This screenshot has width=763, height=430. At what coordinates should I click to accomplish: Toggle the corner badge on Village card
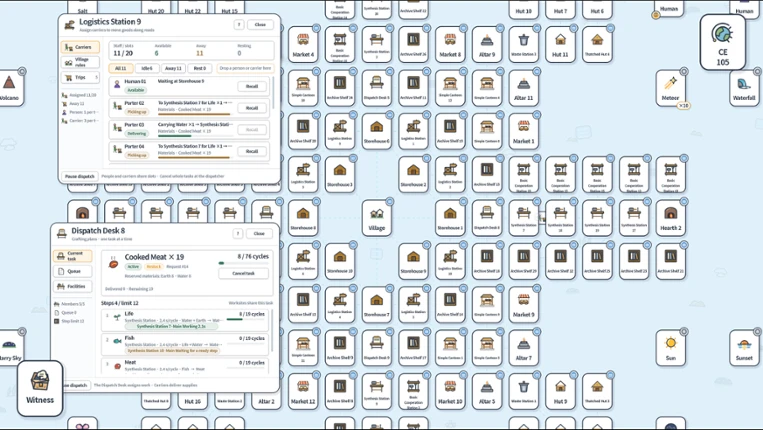[x=390, y=201]
